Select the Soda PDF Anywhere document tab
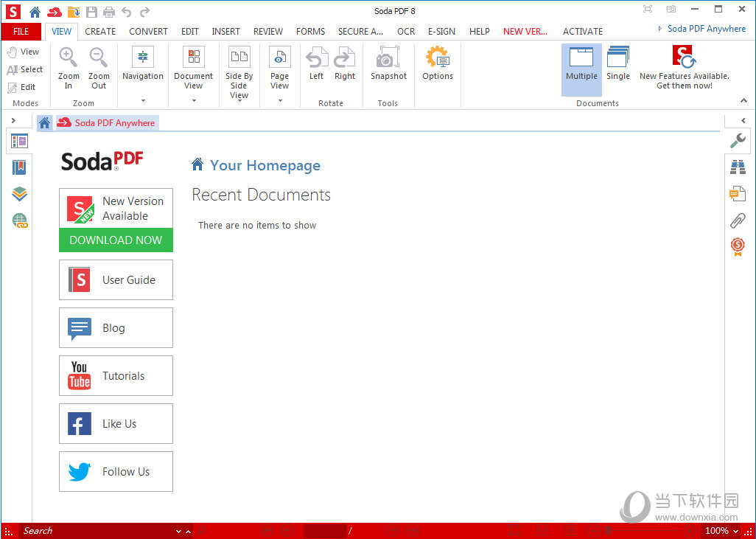 tap(107, 123)
